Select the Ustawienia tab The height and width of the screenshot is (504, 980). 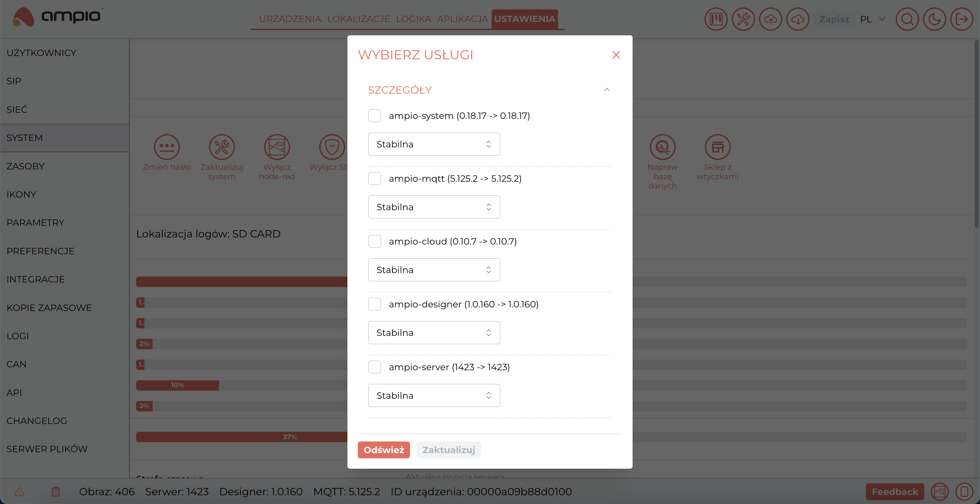(525, 19)
